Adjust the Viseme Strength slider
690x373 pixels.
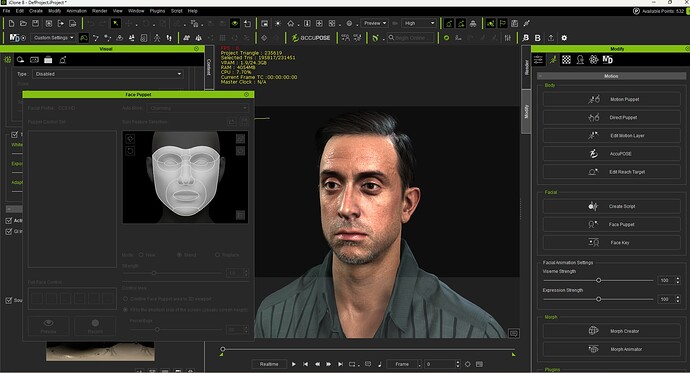(598, 280)
